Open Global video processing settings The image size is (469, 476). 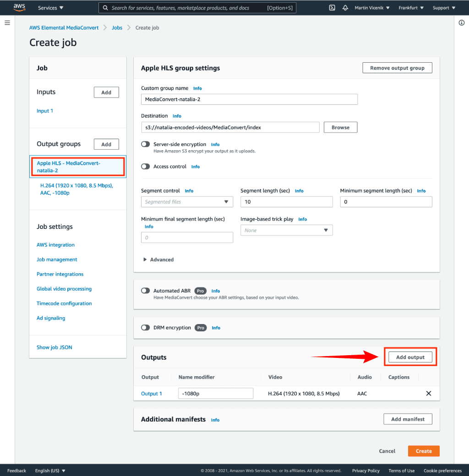point(64,289)
